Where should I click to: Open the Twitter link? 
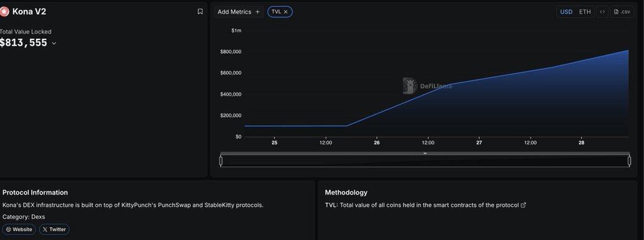54,229
